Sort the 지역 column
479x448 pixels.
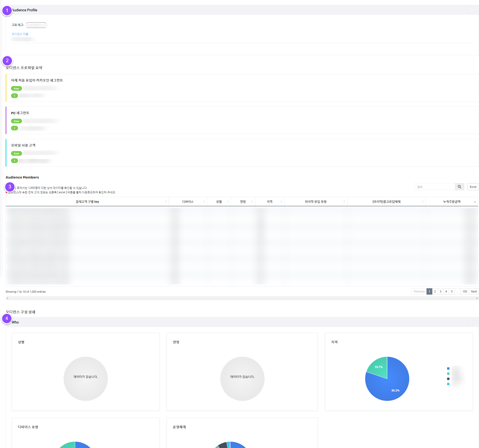(269, 202)
